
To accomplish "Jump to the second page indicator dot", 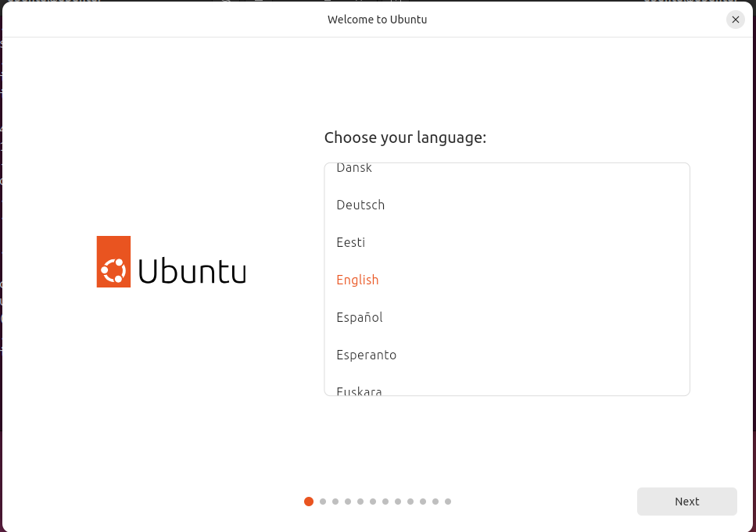I will coord(323,502).
